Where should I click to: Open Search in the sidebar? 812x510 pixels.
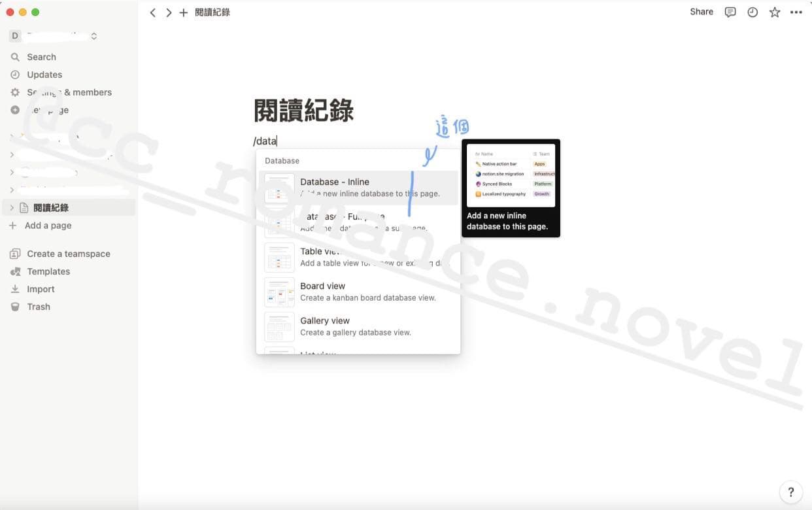pos(41,57)
